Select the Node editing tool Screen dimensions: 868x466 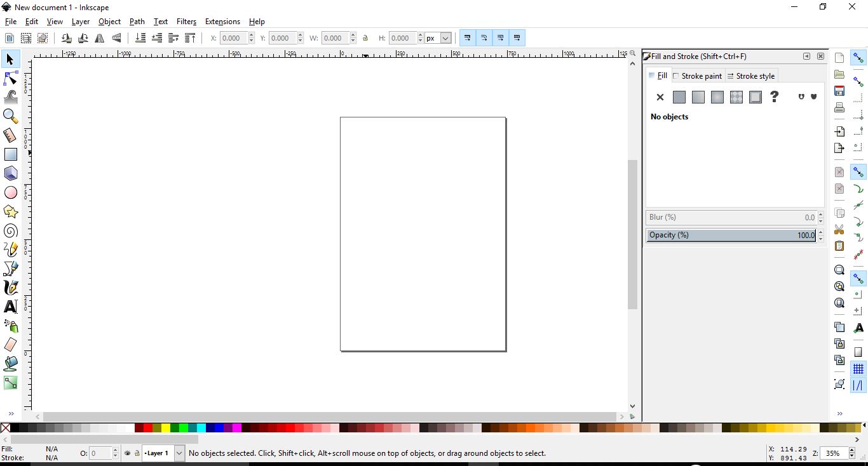point(10,77)
